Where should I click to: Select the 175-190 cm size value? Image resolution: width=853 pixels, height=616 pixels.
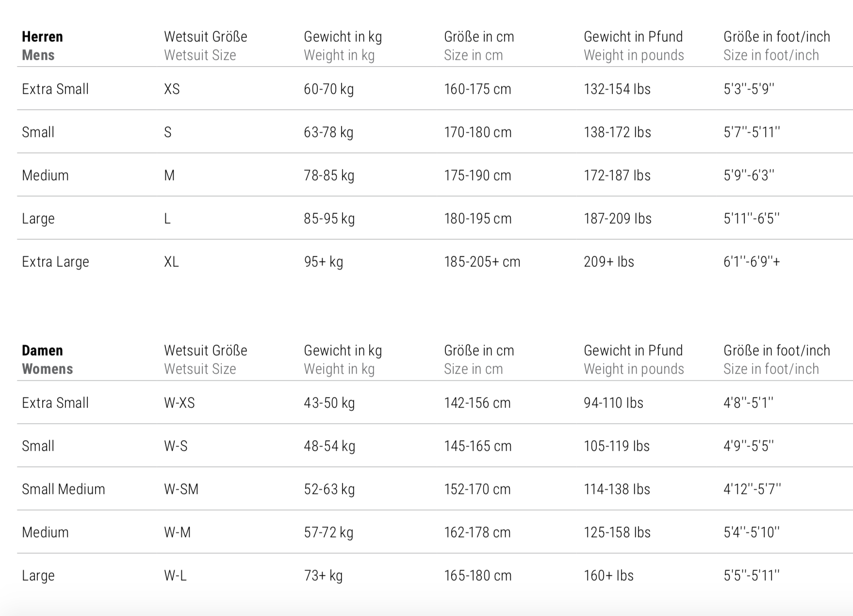[x=477, y=176]
